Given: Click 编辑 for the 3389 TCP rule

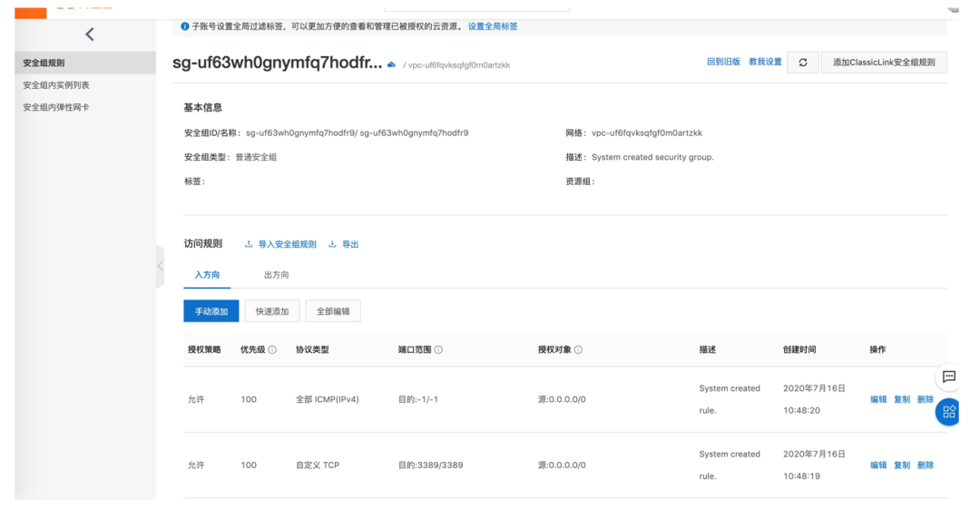Looking at the screenshot, I should tap(878, 465).
